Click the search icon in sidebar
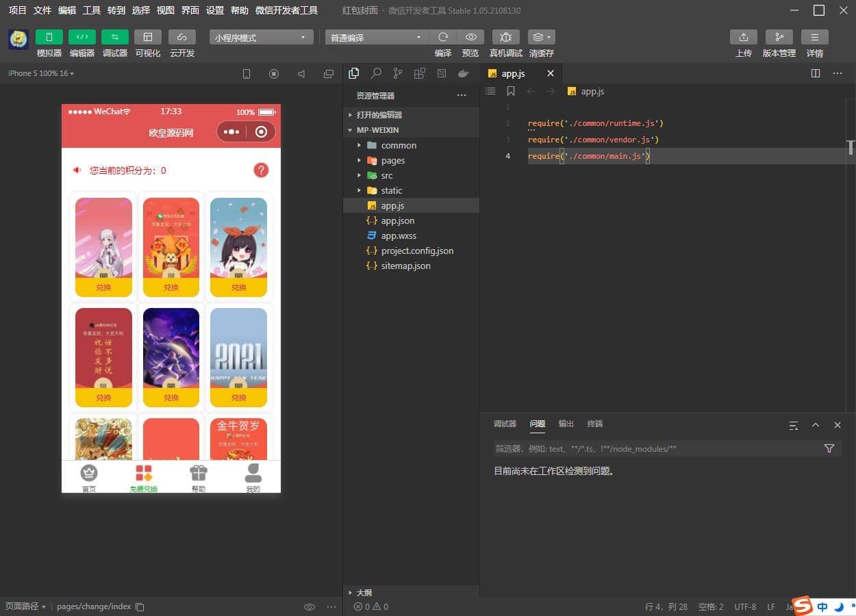Viewport: 856px width, 616px height. (376, 73)
